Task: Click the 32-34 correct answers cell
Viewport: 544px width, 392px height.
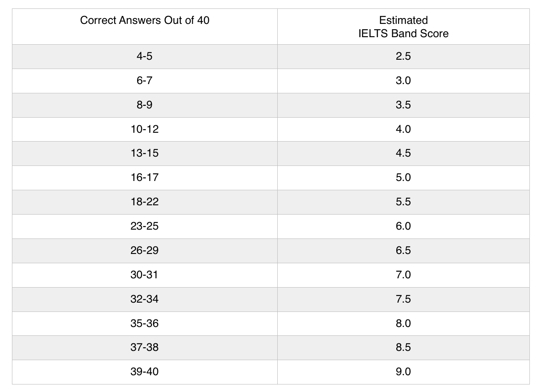Action: [x=145, y=299]
